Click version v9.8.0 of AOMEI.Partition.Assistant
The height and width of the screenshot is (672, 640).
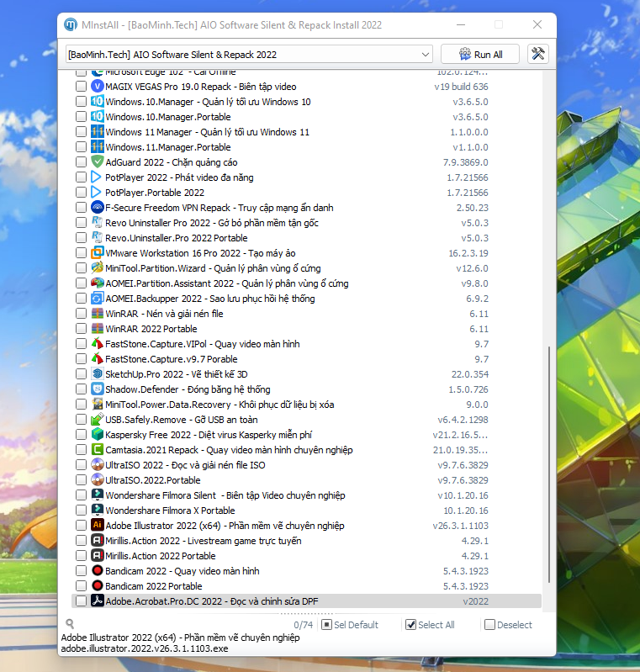click(x=474, y=283)
